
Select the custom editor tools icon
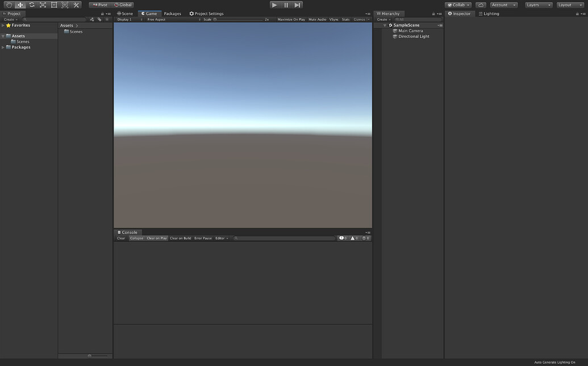pyautogui.click(x=76, y=5)
